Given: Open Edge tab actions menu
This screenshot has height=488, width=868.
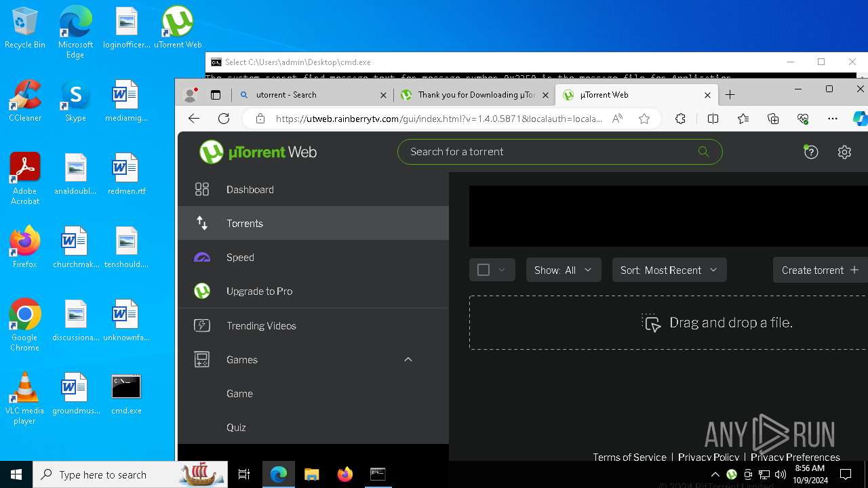Looking at the screenshot, I should (x=216, y=95).
